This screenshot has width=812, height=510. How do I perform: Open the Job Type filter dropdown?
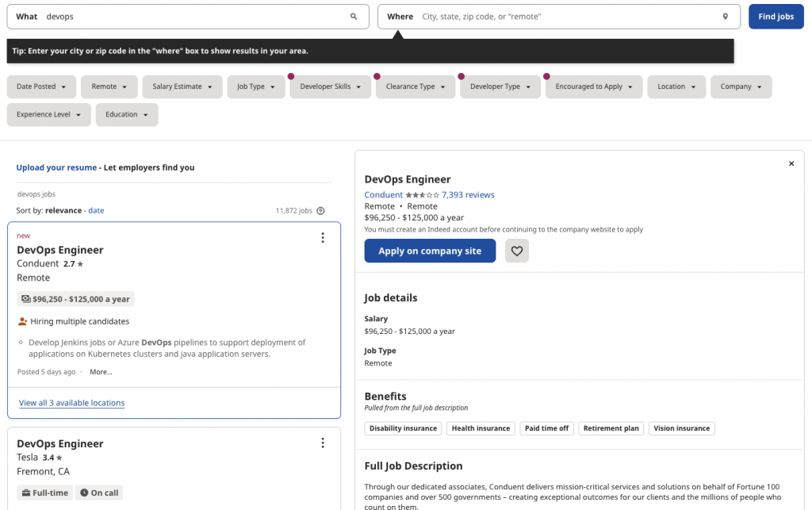(x=255, y=86)
